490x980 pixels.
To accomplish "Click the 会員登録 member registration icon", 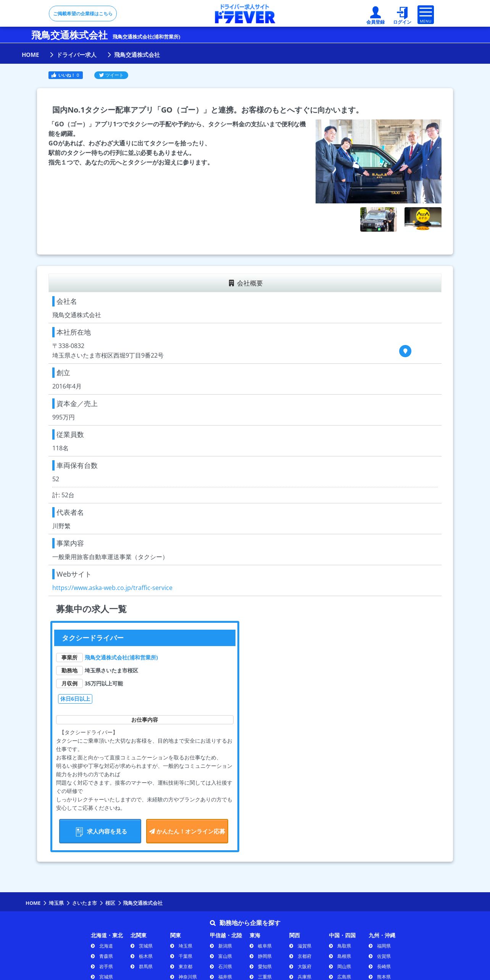I will point(376,15).
